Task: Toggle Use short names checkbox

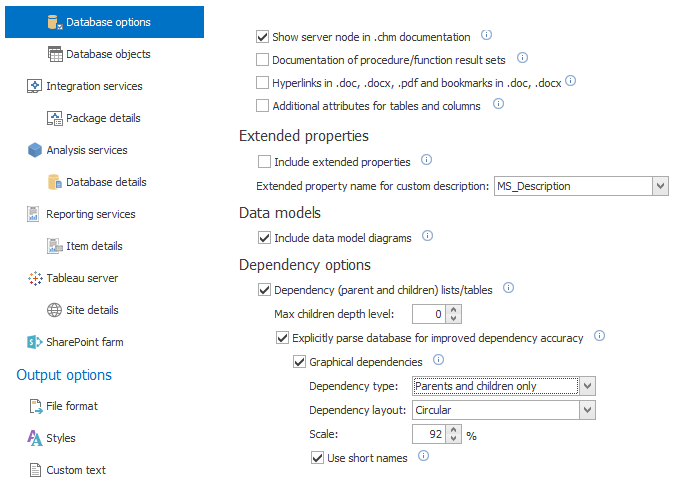Action: 318,457
